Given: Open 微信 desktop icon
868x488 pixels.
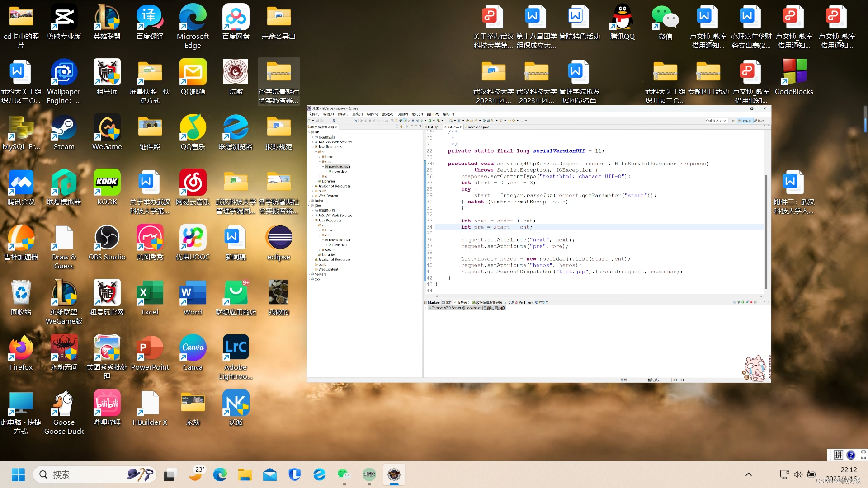Looking at the screenshot, I should 665,22.
